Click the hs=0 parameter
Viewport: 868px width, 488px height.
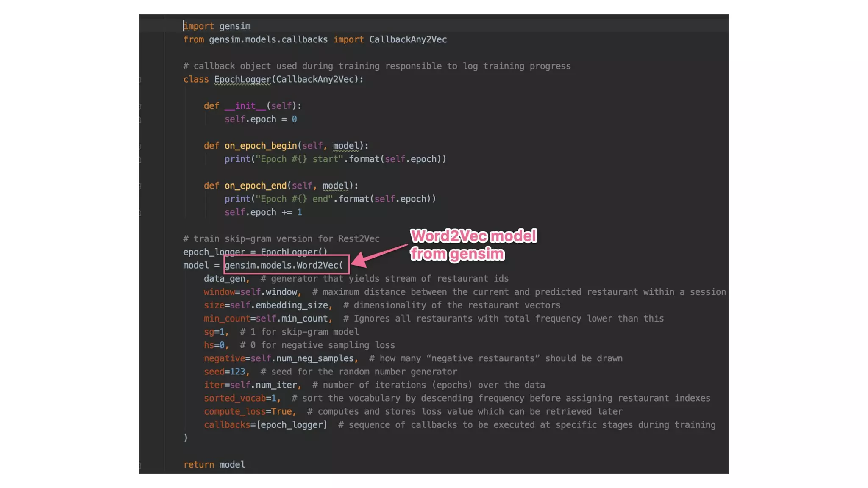(216, 345)
